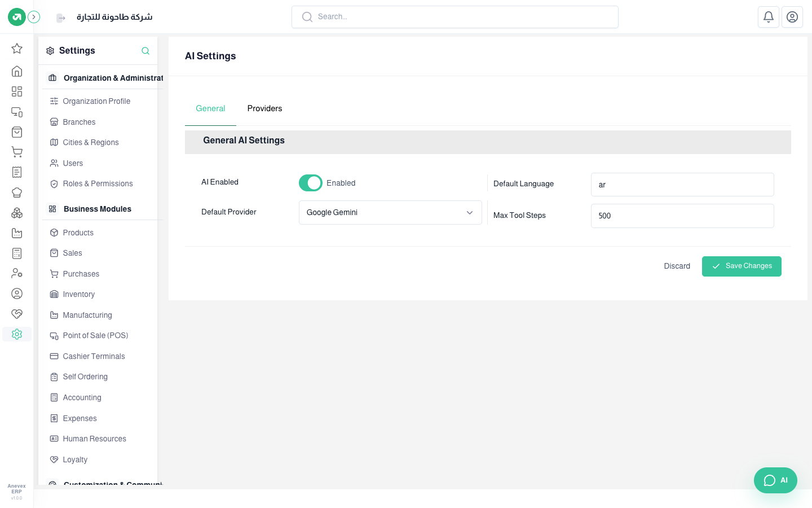Open the calculator icon in left rail
This screenshot has height=508, width=812.
pos(17,253)
